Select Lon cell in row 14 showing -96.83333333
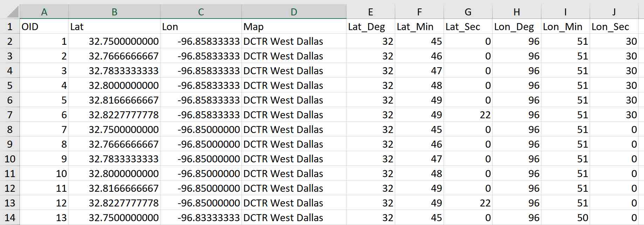 coord(201,218)
